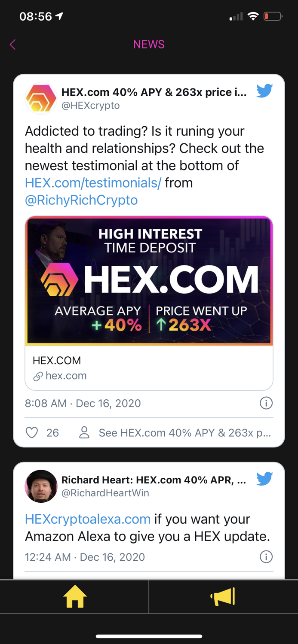
Task: Tap the Wi-Fi indicator in the status bar
Action: (x=253, y=16)
